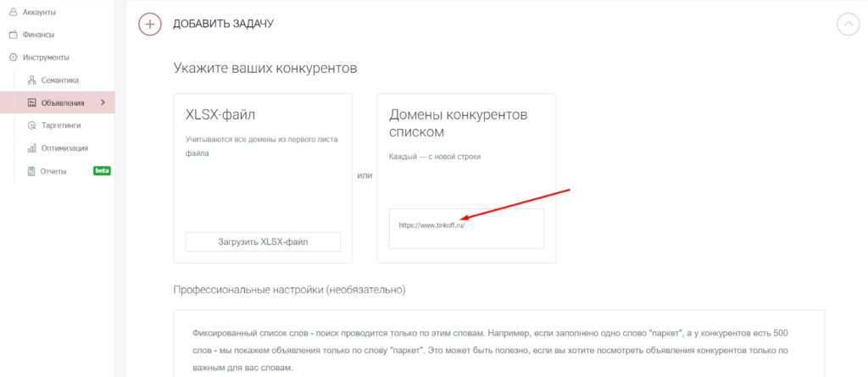This screenshot has width=868, height=377.
Task: Click the Финансы wallet icon
Action: (x=14, y=35)
